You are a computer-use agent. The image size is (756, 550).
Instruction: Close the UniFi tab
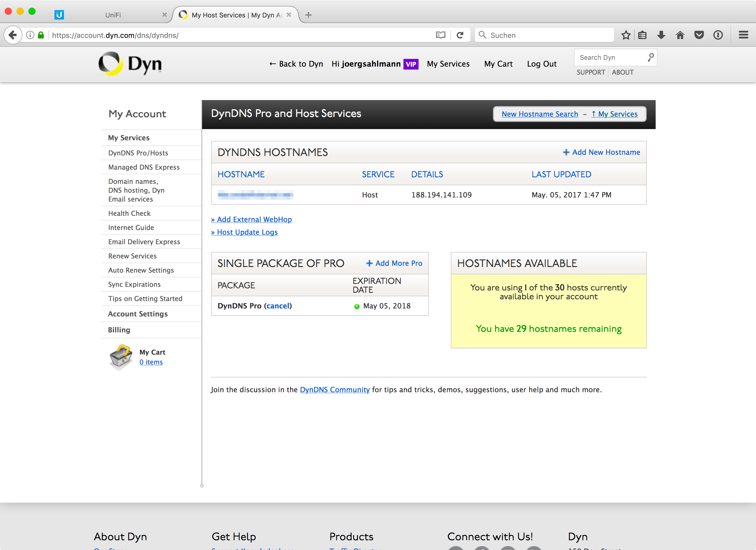(164, 15)
